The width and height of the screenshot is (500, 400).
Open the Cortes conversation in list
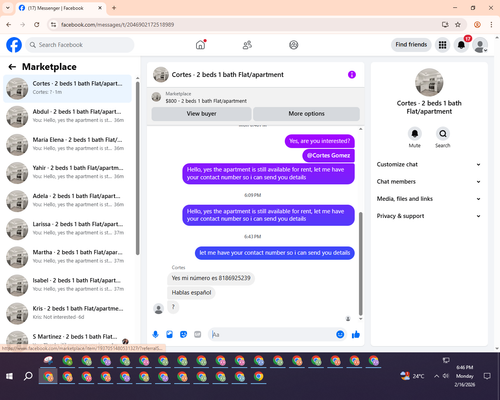tap(67, 88)
